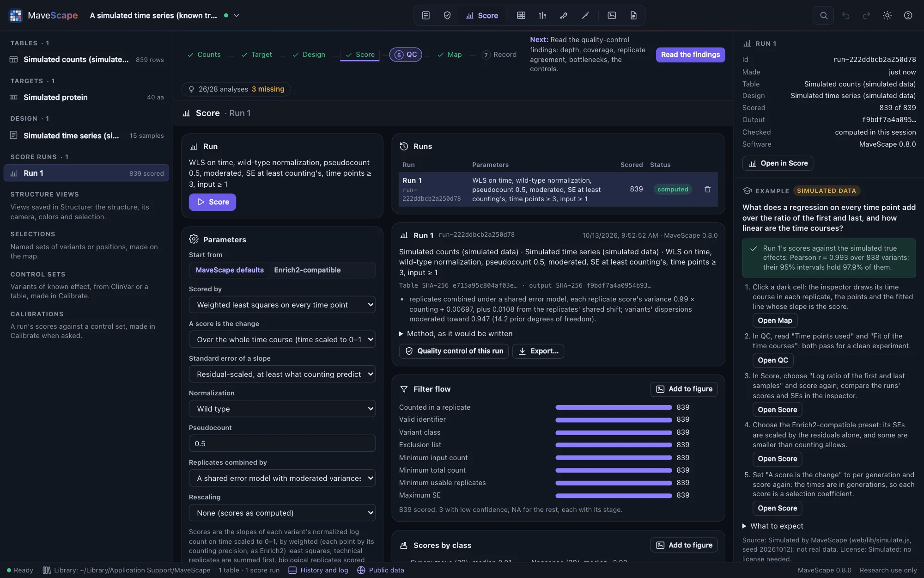
Task: Open the record document icon in top toolbar
Action: (633, 15)
